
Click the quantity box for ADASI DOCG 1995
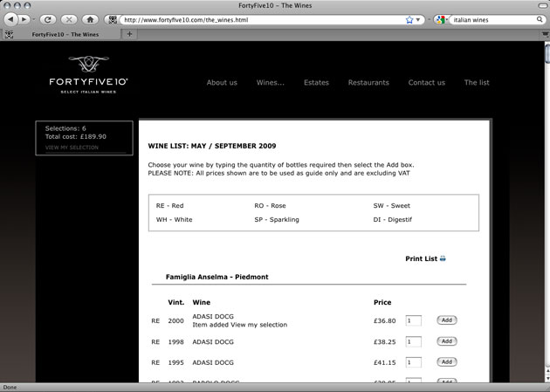click(x=413, y=362)
